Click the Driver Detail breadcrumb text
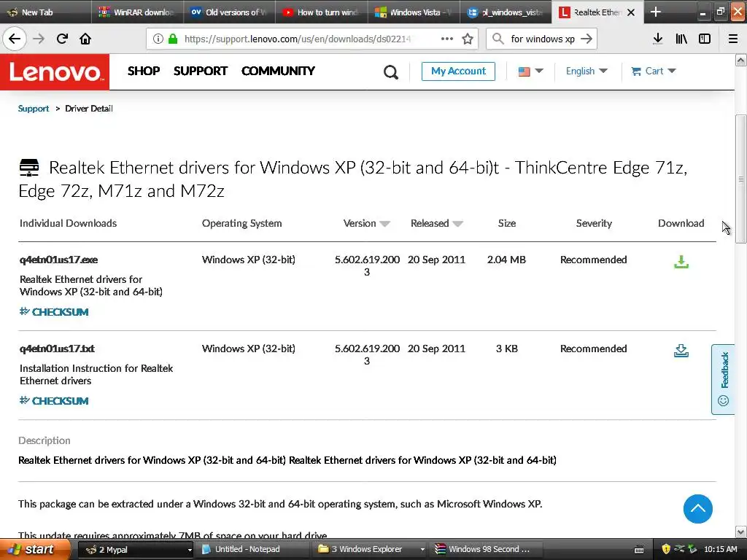747x560 pixels. [88, 109]
